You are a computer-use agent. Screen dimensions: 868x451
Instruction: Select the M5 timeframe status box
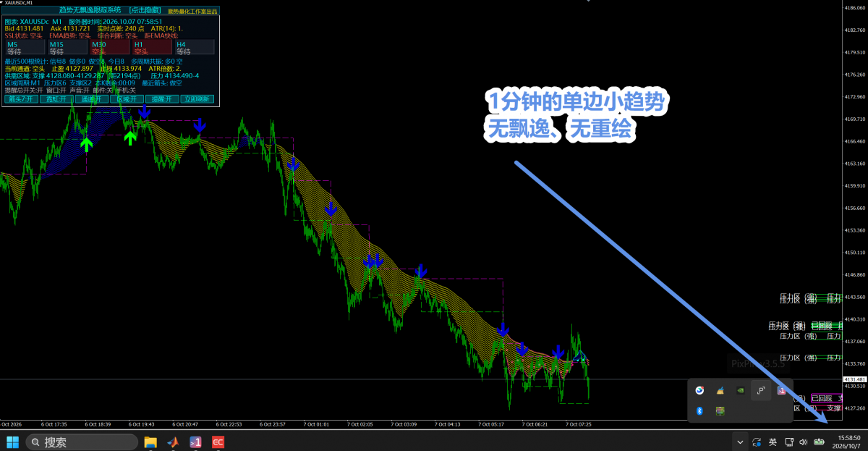(x=24, y=48)
